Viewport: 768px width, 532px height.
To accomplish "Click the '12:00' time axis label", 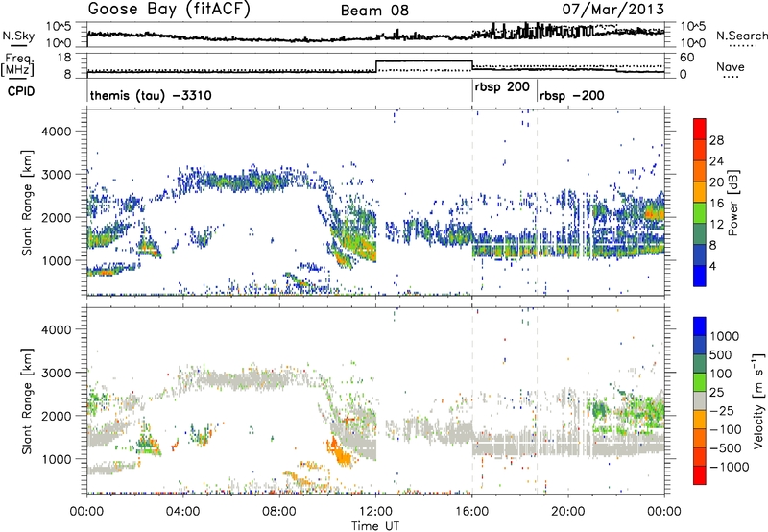I will pos(375,512).
